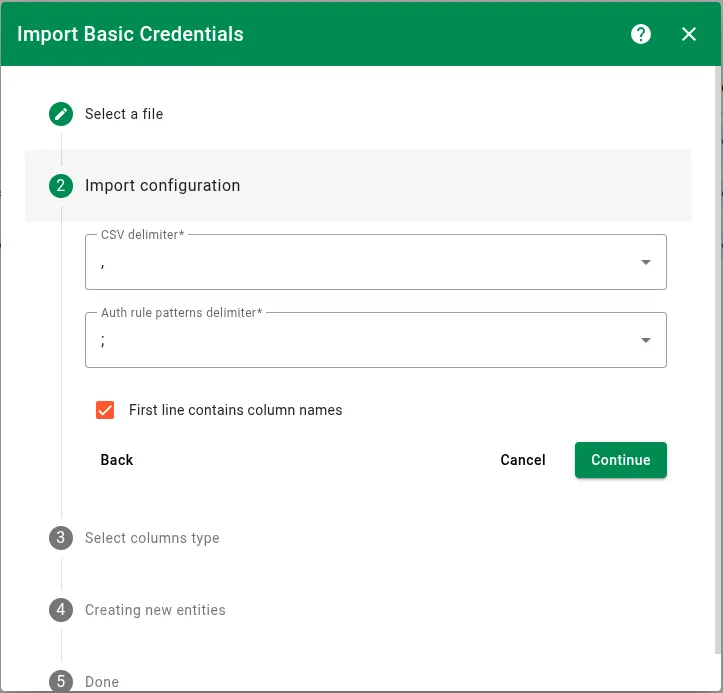Click the pencil edit icon for Select a file
Image resolution: width=723 pixels, height=693 pixels.
pyautogui.click(x=61, y=114)
